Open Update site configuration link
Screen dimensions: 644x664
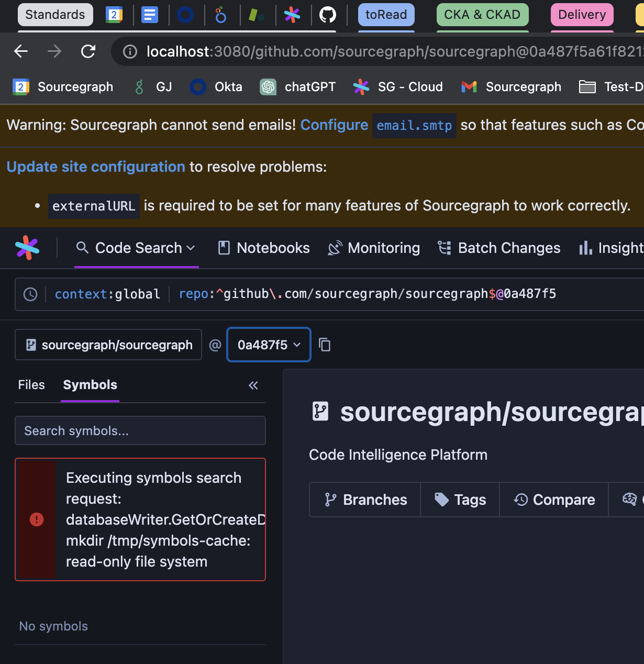96,167
